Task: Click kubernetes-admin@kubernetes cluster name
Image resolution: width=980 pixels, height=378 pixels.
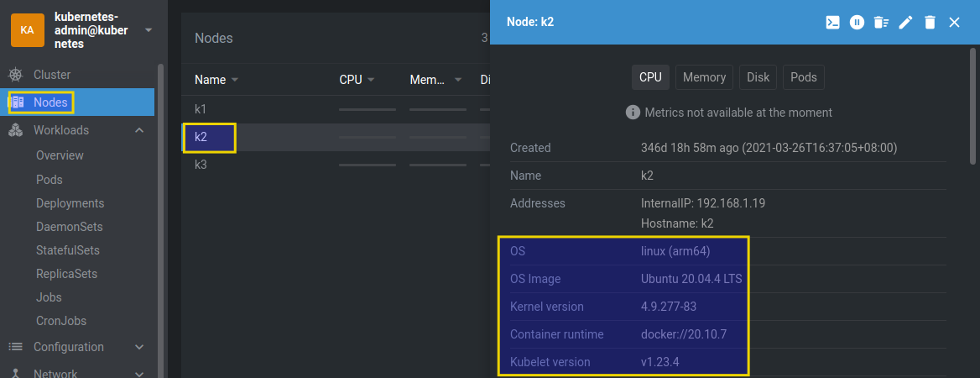Action: tap(91, 30)
